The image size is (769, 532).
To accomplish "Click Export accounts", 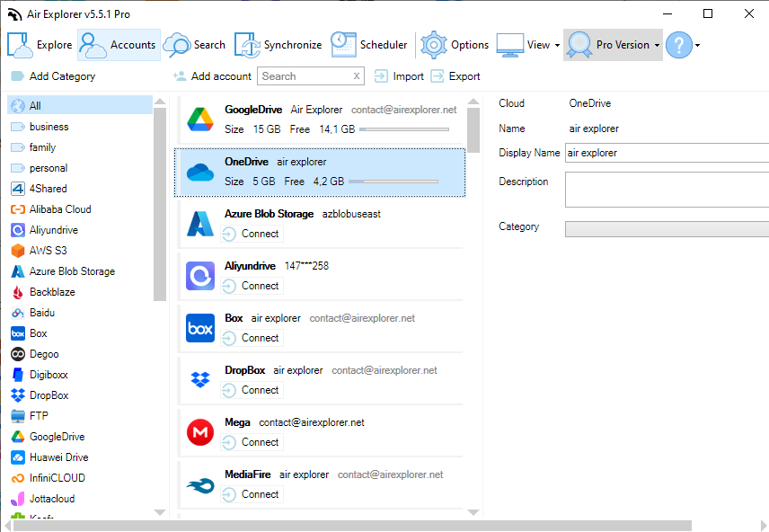I will tap(455, 76).
